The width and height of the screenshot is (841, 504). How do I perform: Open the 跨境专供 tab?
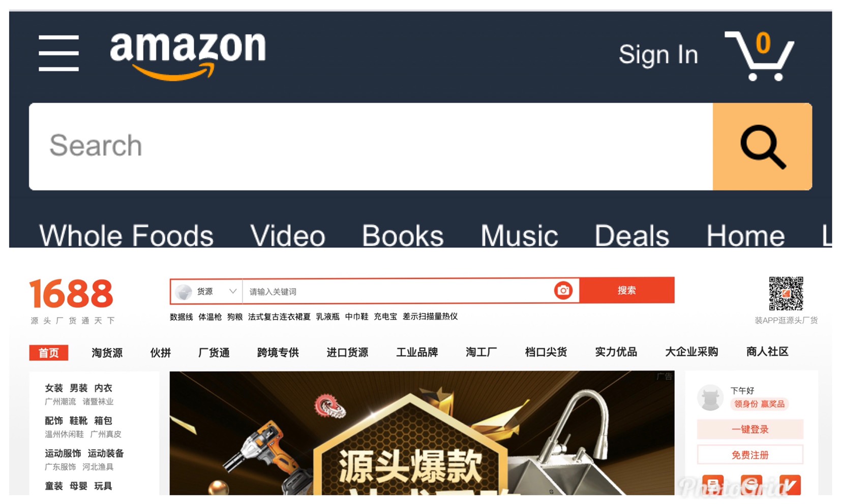(278, 353)
